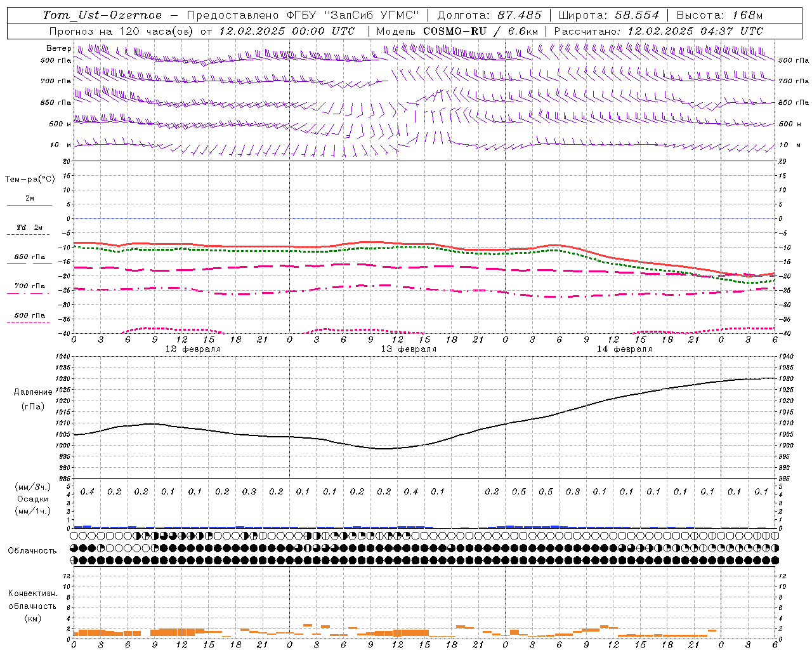This screenshot has width=812, height=650.
Task: Click the '850 гПа' temperature legend entry
Action: 29,257
